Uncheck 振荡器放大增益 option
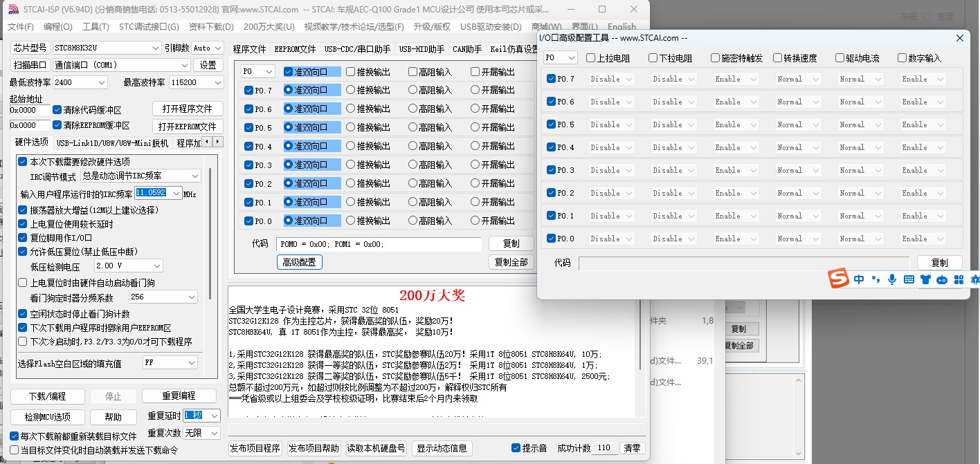 tap(22, 210)
